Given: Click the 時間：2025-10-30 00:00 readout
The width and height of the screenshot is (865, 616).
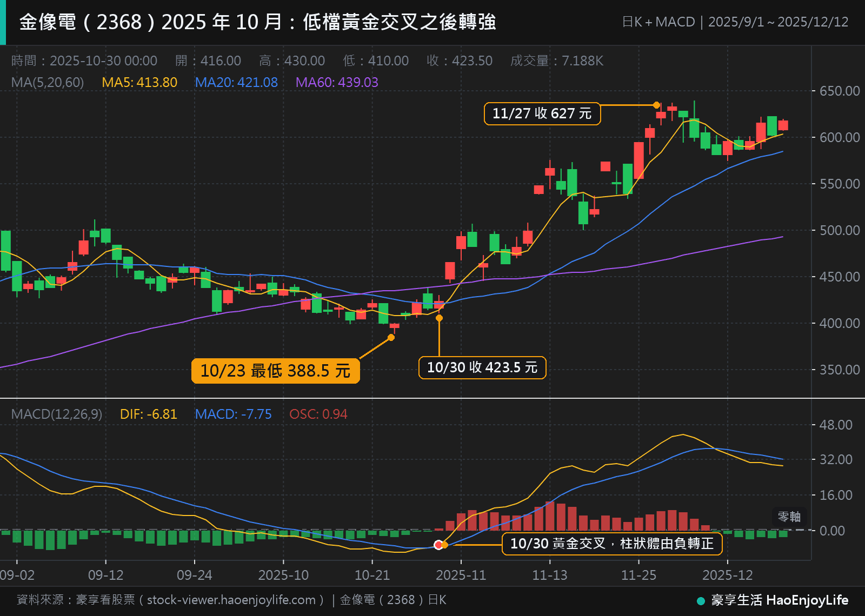Looking at the screenshot, I should tap(84, 61).
